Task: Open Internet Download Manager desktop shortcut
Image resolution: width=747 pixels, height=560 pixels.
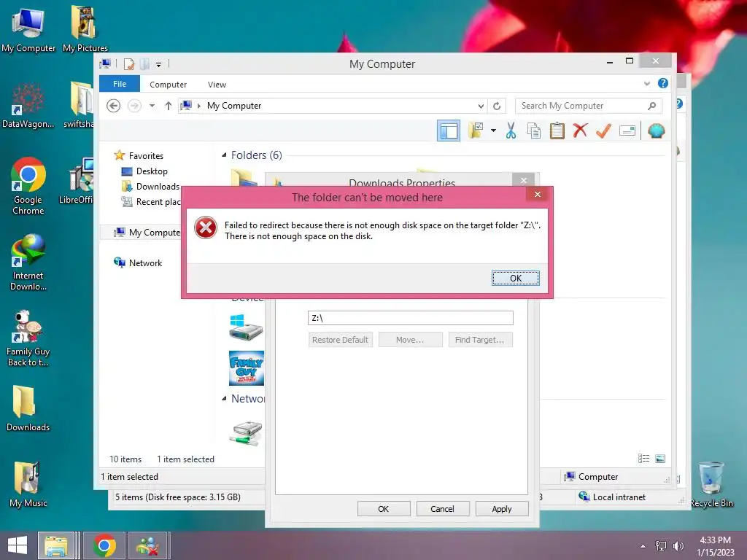Action: tap(28, 262)
